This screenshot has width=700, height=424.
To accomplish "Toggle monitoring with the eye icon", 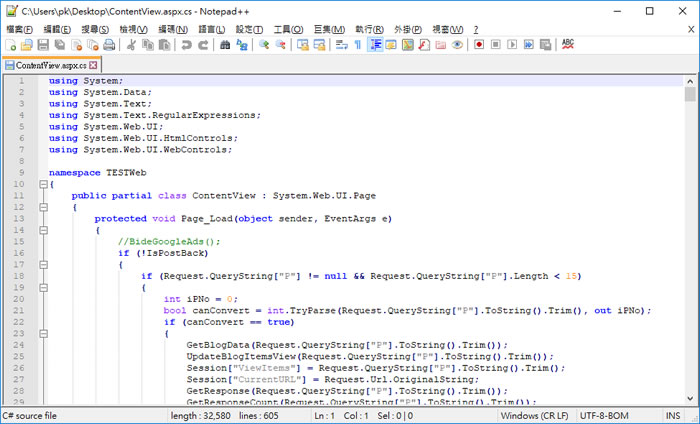I will pyautogui.click(x=456, y=45).
